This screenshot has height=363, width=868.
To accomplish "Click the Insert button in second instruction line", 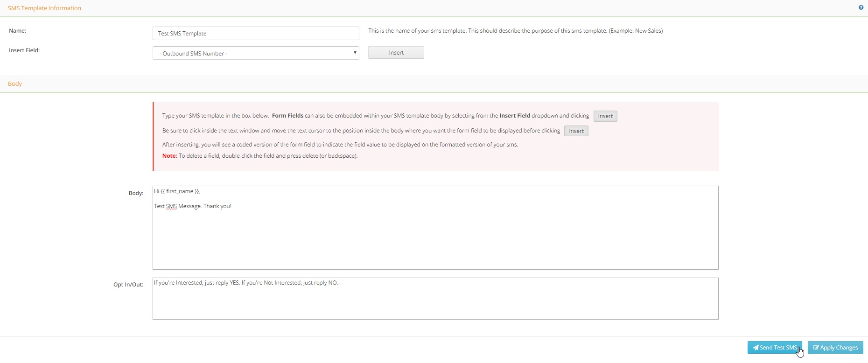I will pyautogui.click(x=576, y=131).
